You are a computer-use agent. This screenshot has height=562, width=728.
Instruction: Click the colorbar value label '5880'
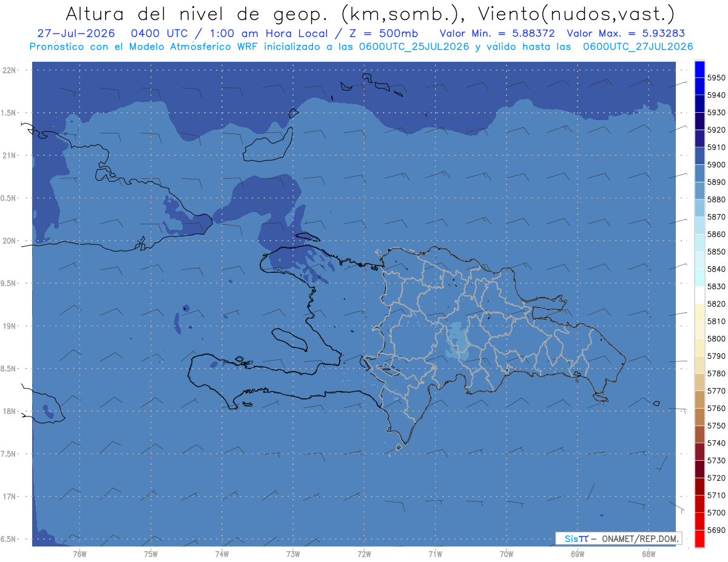click(716, 199)
